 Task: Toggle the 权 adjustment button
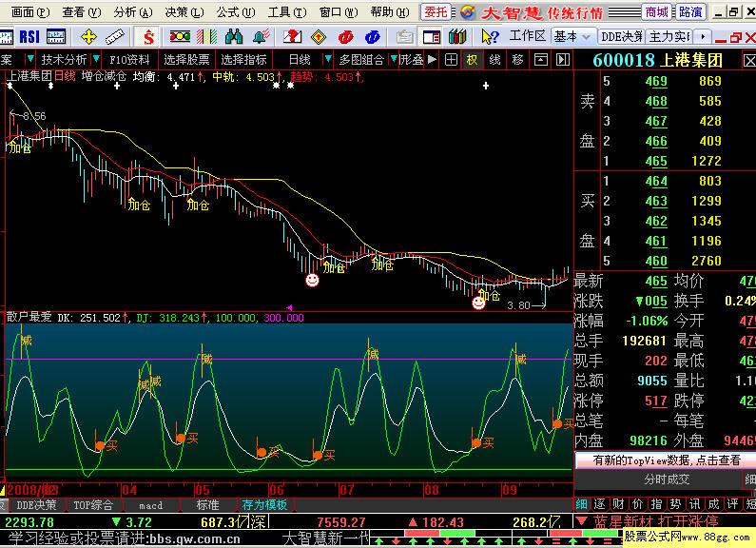click(472, 60)
